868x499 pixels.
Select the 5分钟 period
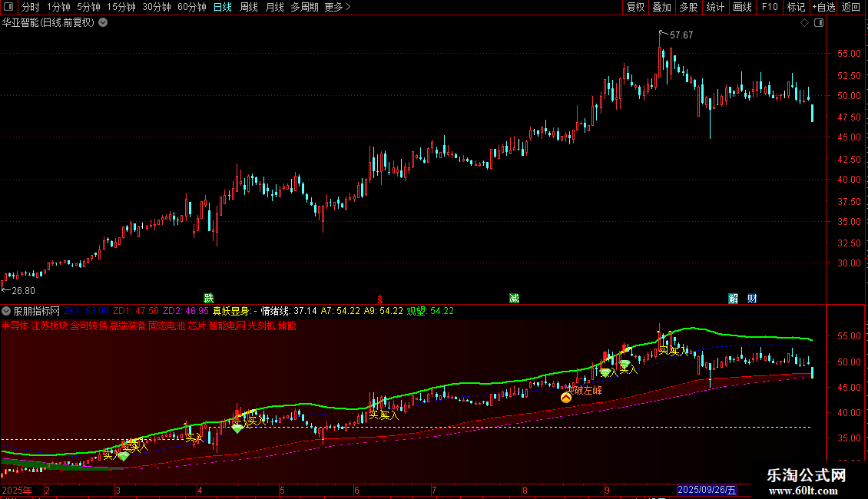point(88,7)
